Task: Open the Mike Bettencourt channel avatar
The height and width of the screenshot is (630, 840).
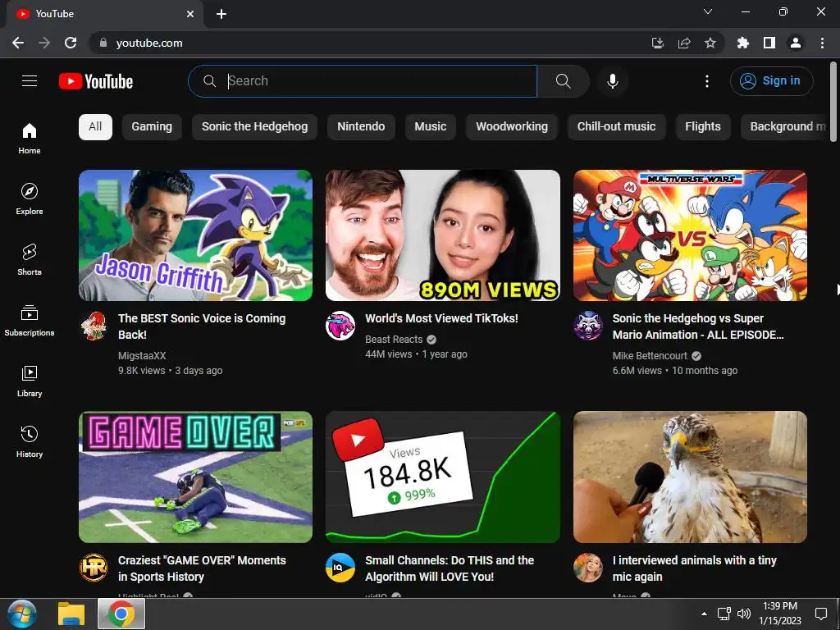Action: click(588, 326)
